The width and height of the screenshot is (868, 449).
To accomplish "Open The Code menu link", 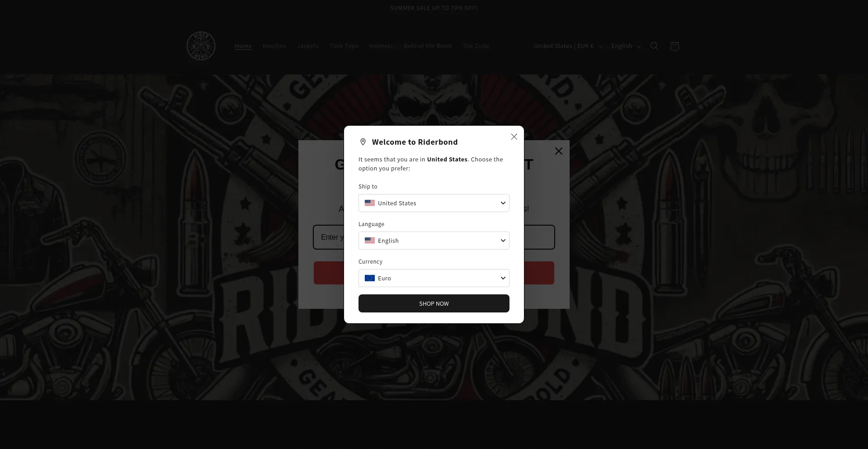I will [476, 46].
